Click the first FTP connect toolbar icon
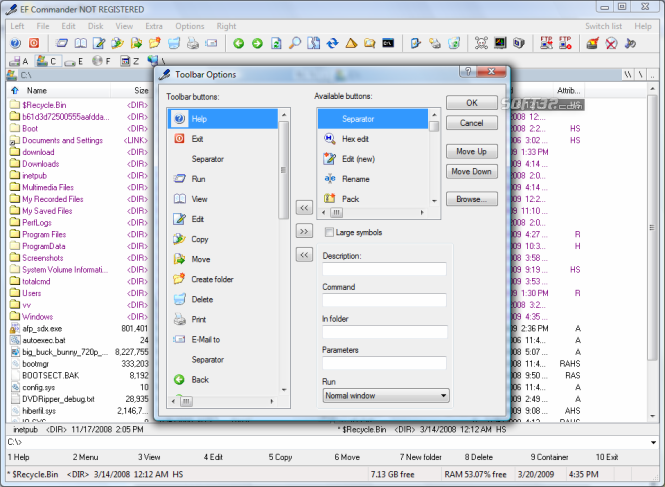Image resolution: width=665 pixels, height=487 pixels. coord(546,43)
